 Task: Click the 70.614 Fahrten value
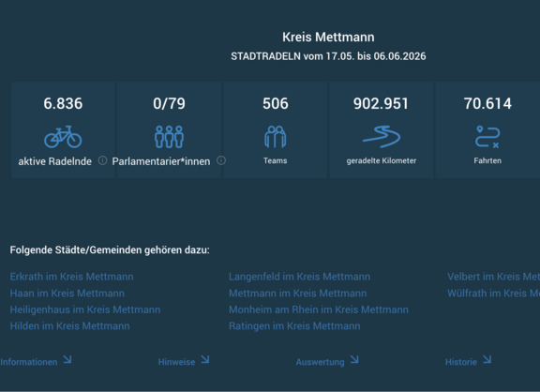click(487, 104)
